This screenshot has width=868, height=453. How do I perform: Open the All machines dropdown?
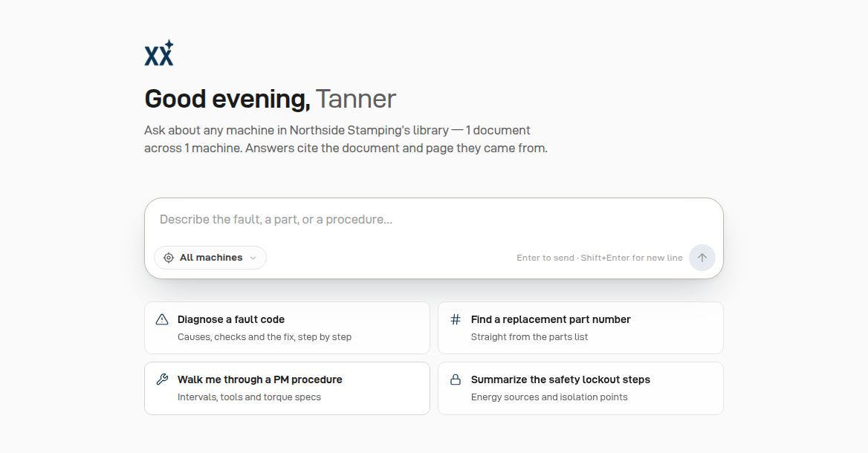tap(210, 258)
